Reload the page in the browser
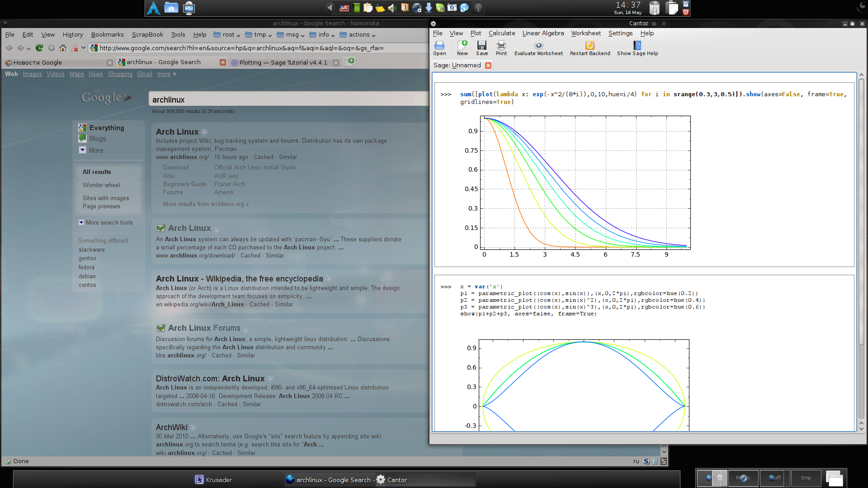 [39, 48]
